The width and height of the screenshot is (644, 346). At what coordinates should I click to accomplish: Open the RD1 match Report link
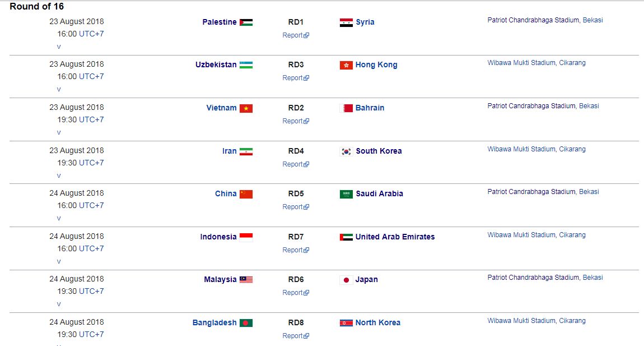click(x=293, y=35)
